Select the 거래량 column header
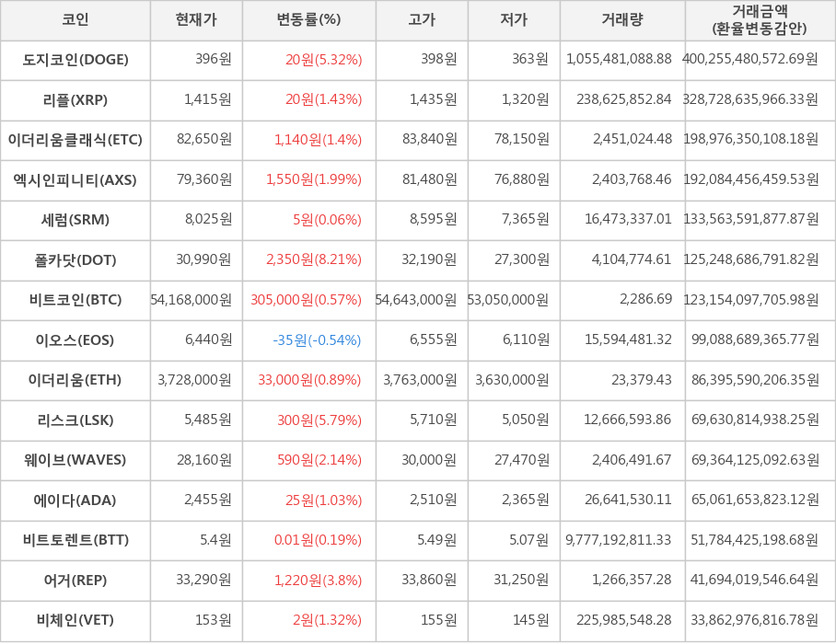The height and width of the screenshot is (644, 836). tap(622, 20)
